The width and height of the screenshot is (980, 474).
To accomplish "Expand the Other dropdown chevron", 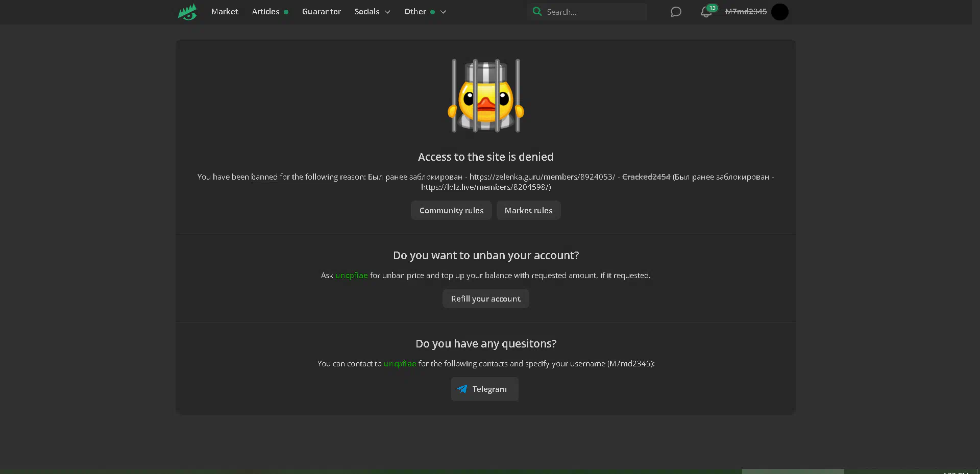I will click(443, 12).
